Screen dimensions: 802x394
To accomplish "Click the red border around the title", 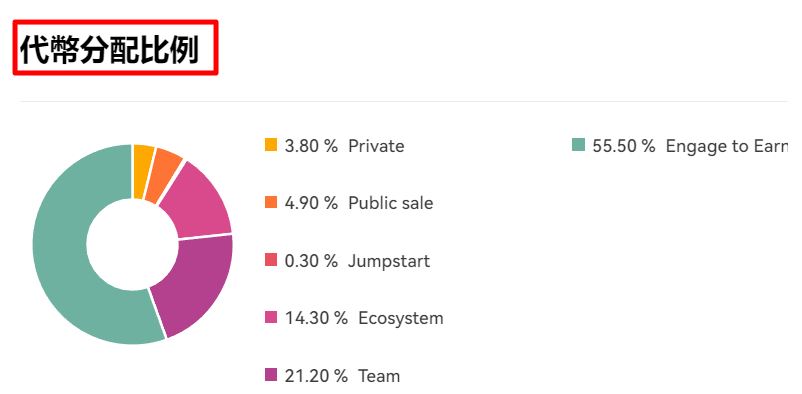I will point(116,22).
